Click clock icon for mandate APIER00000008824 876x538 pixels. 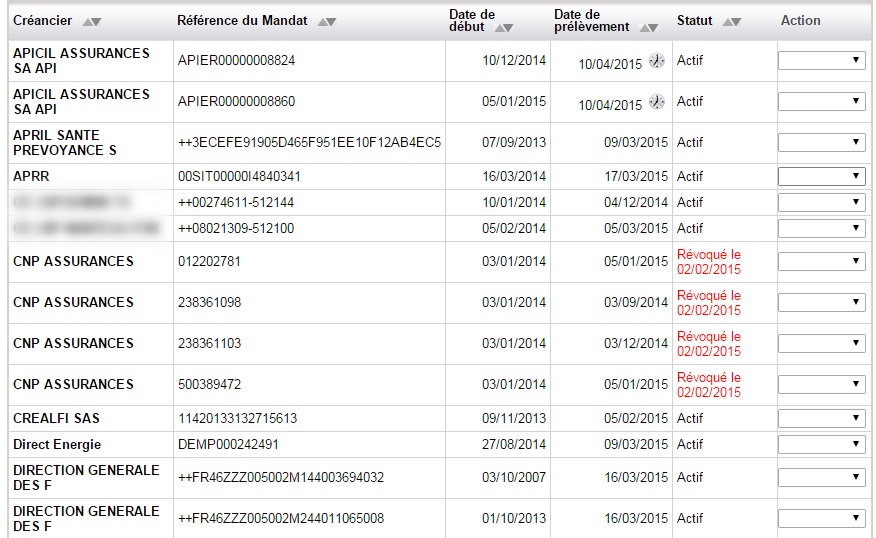[656, 61]
